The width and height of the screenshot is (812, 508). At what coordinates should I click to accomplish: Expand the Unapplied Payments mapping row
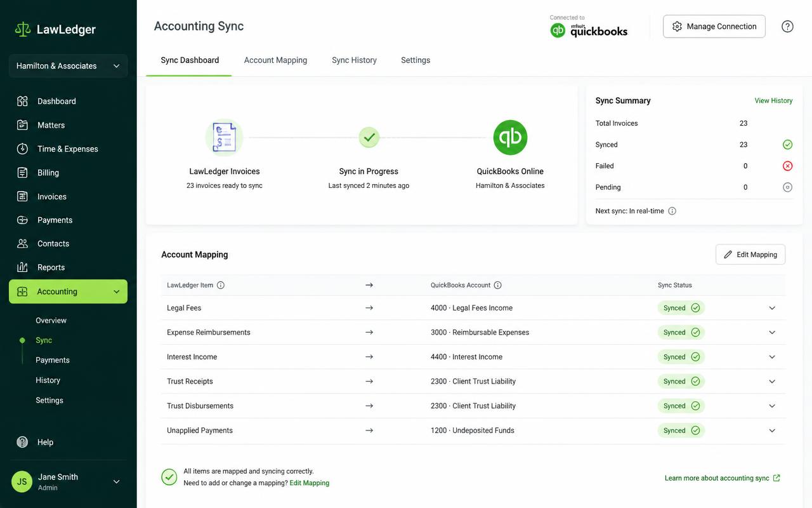coord(772,431)
